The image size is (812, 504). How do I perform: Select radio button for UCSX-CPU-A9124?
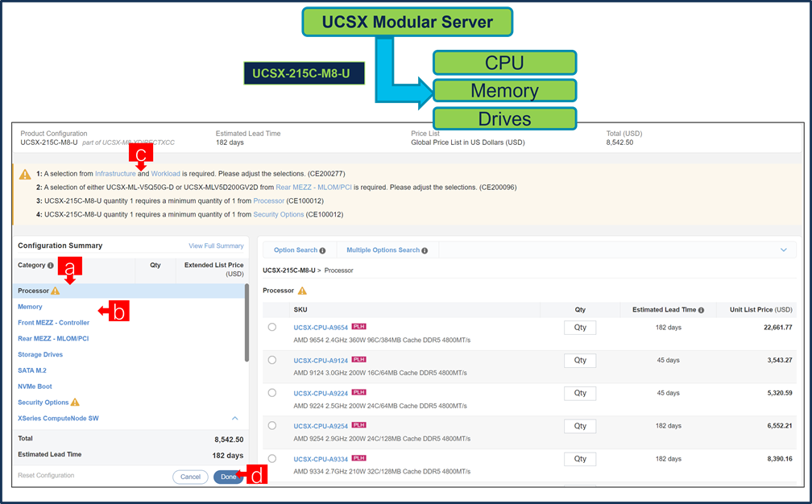click(272, 360)
